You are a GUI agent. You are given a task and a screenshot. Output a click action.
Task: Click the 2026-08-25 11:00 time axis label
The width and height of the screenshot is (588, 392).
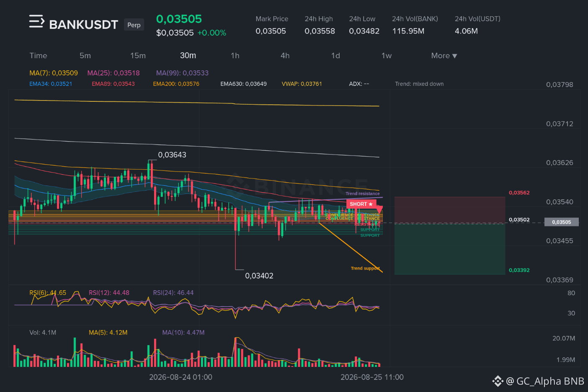[372, 377]
